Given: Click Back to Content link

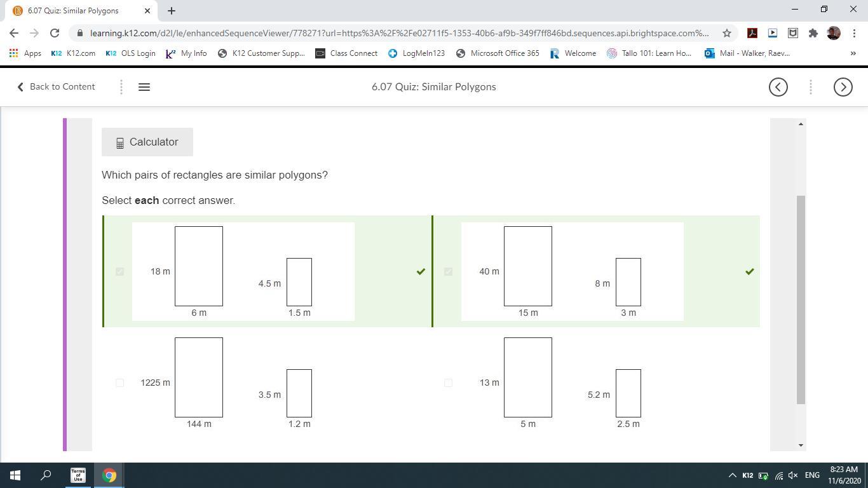Looking at the screenshot, I should point(56,86).
